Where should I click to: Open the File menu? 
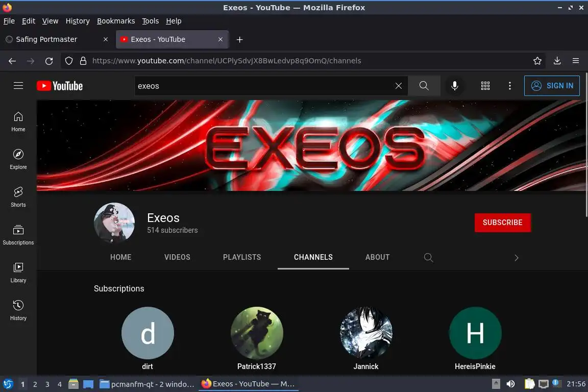(9, 21)
